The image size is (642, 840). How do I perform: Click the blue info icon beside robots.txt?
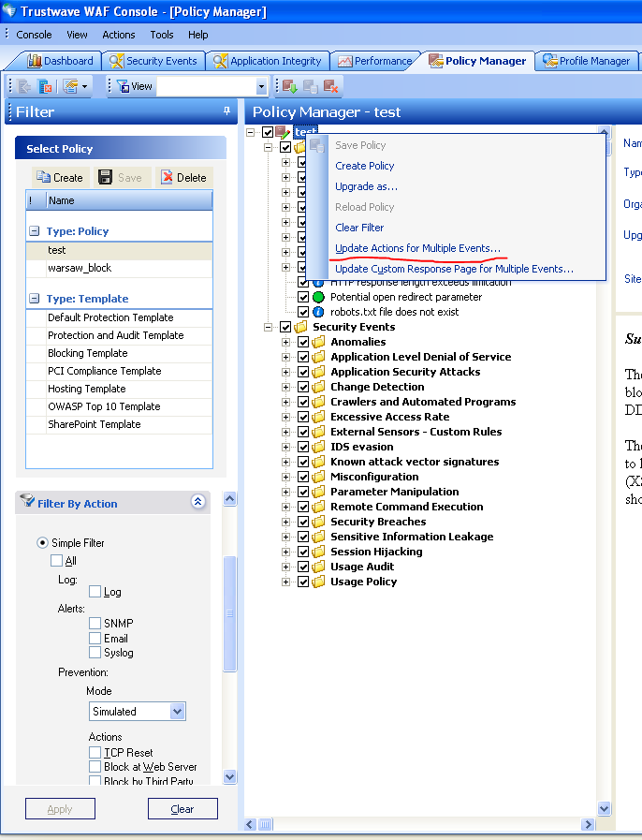point(318,312)
